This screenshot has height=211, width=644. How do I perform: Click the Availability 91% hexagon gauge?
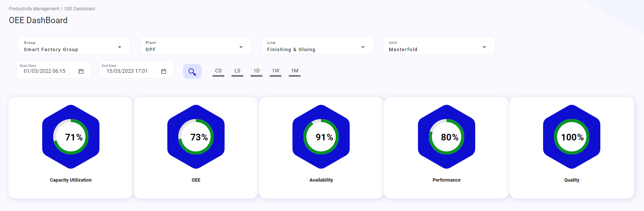(x=321, y=137)
